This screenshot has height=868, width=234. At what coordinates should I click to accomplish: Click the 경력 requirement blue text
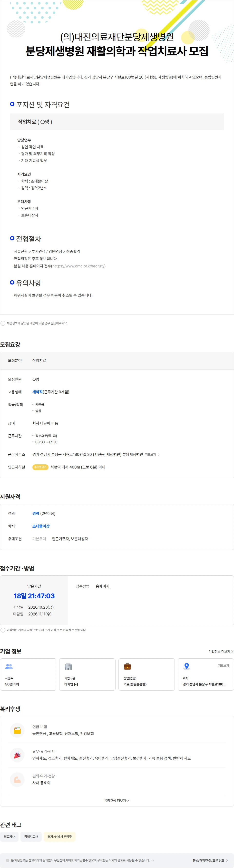(x=36, y=513)
